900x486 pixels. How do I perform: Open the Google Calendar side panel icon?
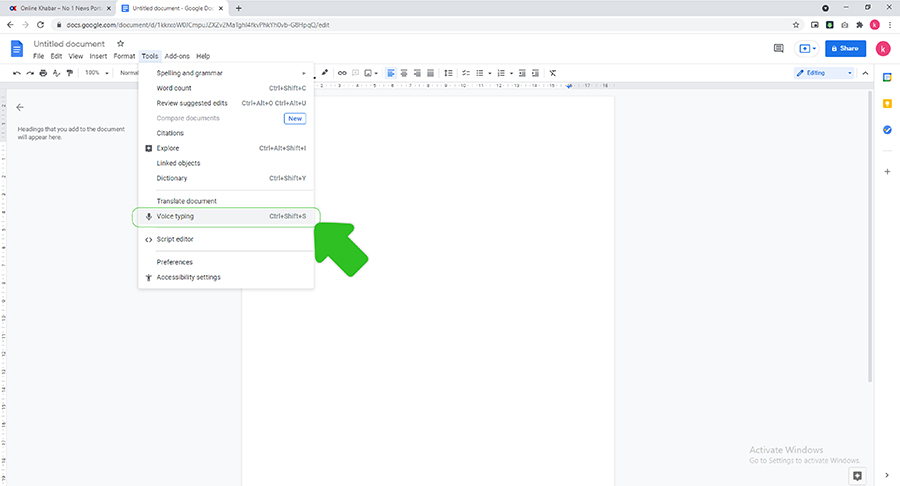[887, 77]
